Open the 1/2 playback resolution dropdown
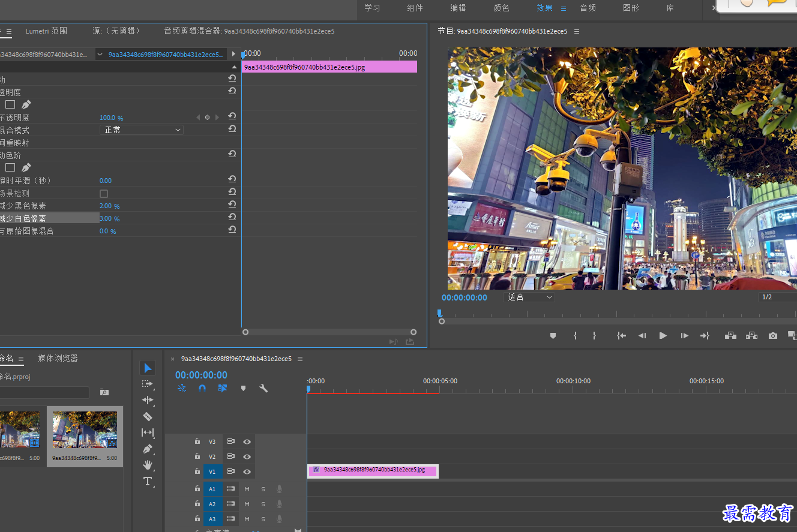 click(x=778, y=297)
